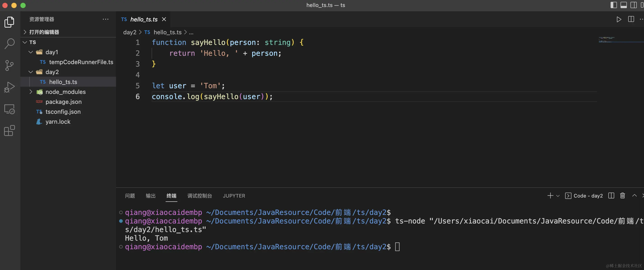Switch to the 调试控制台 panel tab
Image resolution: width=644 pixels, height=270 pixels.
[199, 196]
